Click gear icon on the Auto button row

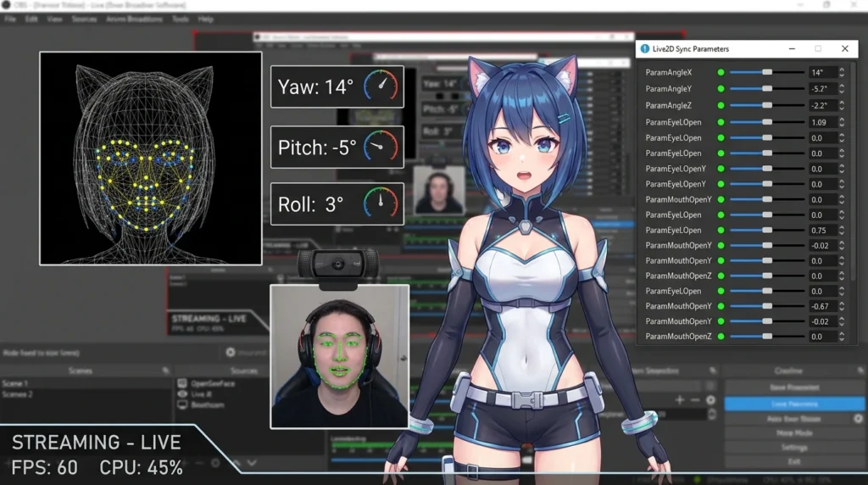click(858, 419)
